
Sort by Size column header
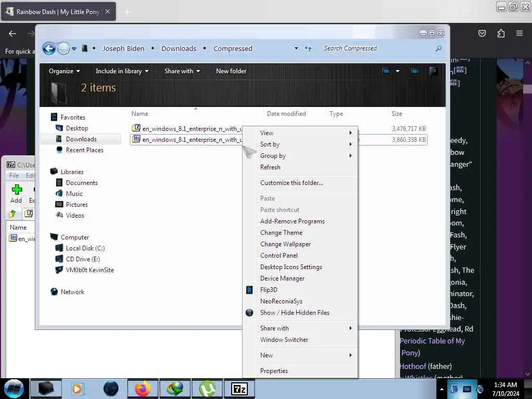pos(396,114)
